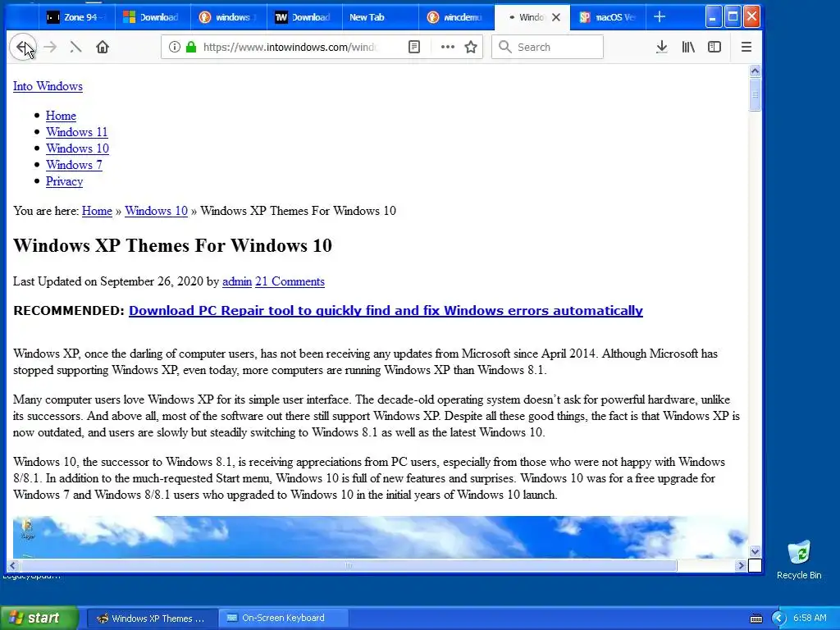Click in the URL address field
The width and height of the screenshot is (840, 630).
[292, 47]
